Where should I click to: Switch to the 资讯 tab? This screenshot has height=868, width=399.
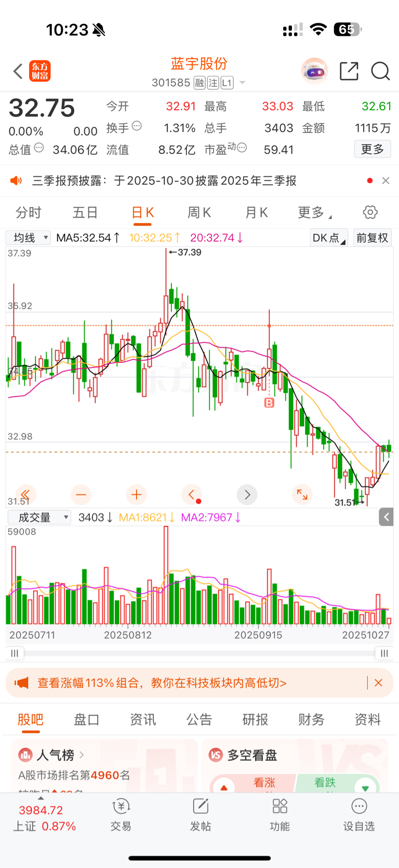point(143,720)
